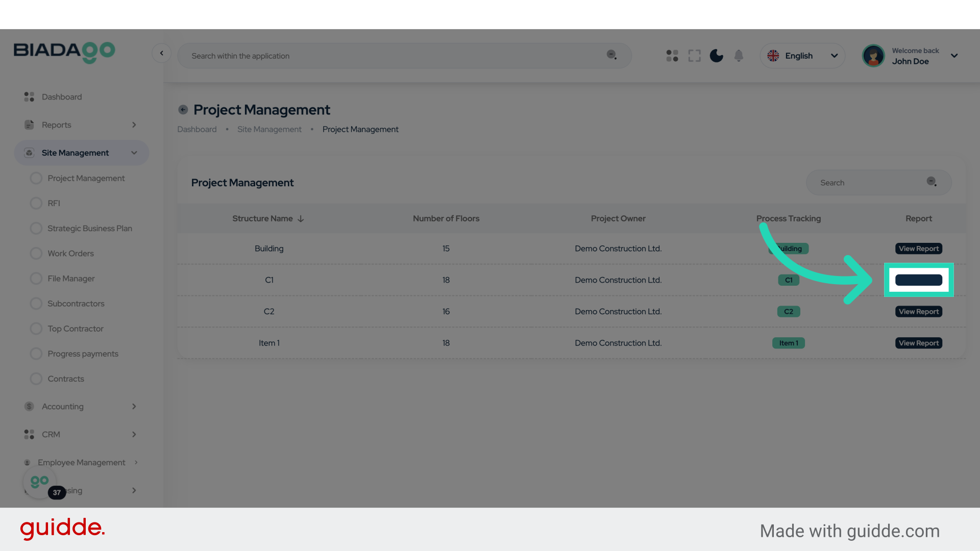Viewport: 980px width, 551px height.
Task: Open notifications bell icon
Action: [x=739, y=56]
